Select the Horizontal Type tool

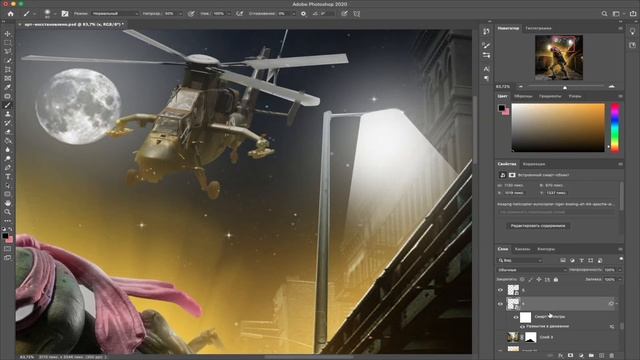point(7,177)
